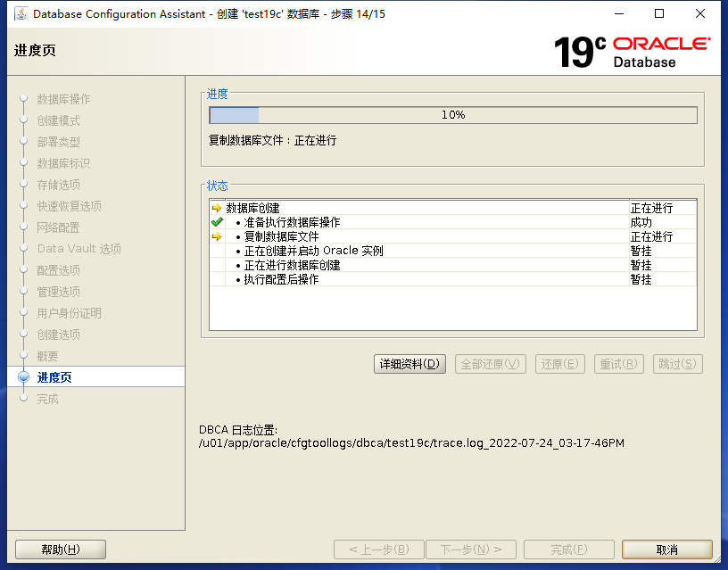Select 网络配置 step in sidebar

tap(59, 227)
